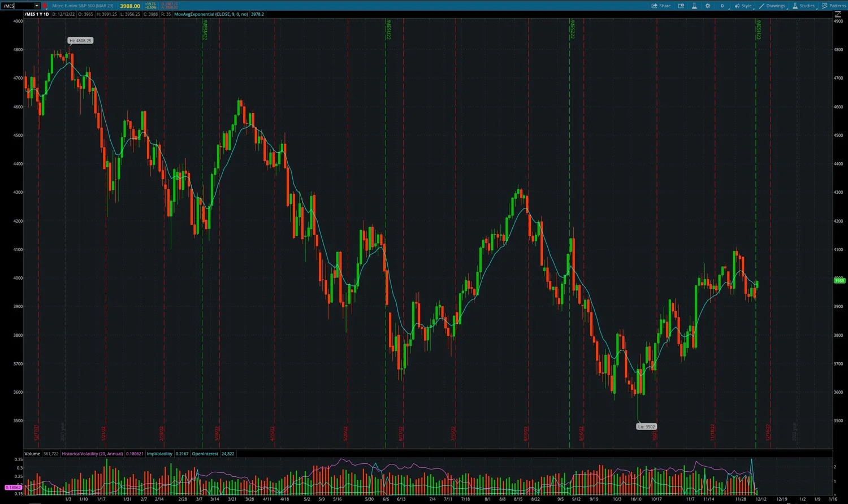Click the color-link red dot beside symbol box

pyautogui.click(x=45, y=6)
